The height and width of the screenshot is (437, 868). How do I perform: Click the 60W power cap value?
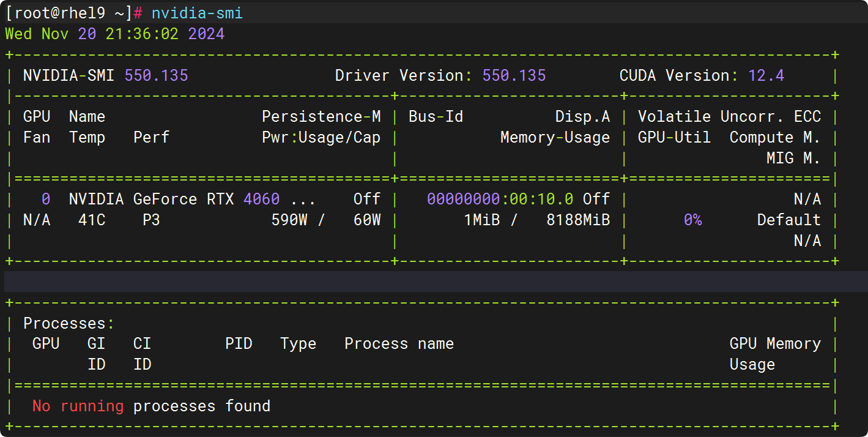pos(367,220)
